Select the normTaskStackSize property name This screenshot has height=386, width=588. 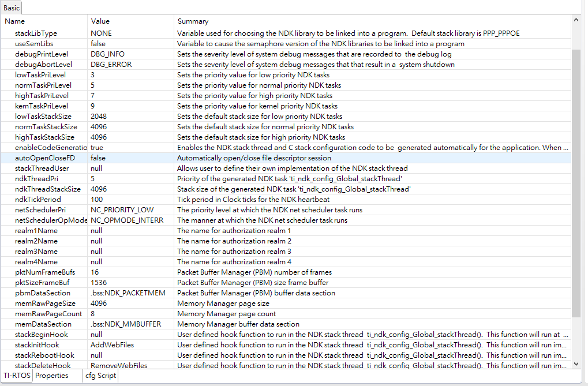pos(46,127)
